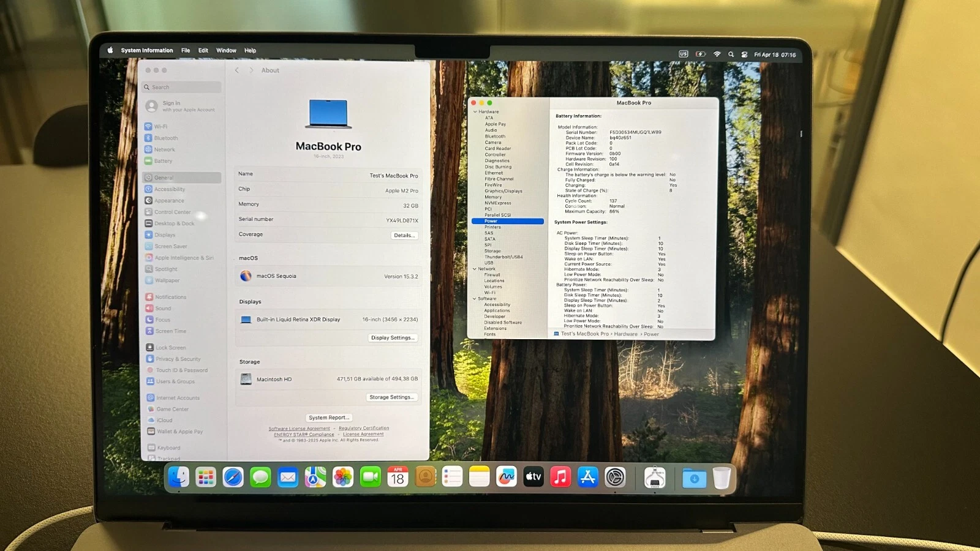Select Applications in Software tree

coord(497,310)
